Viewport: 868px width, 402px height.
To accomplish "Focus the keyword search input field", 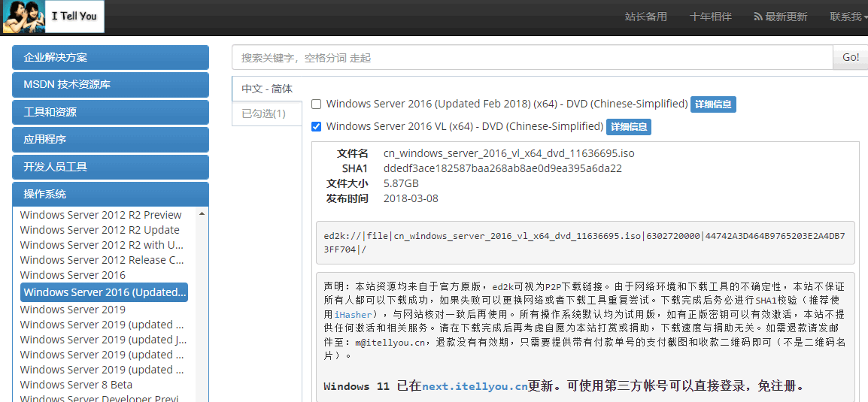I will pos(533,58).
